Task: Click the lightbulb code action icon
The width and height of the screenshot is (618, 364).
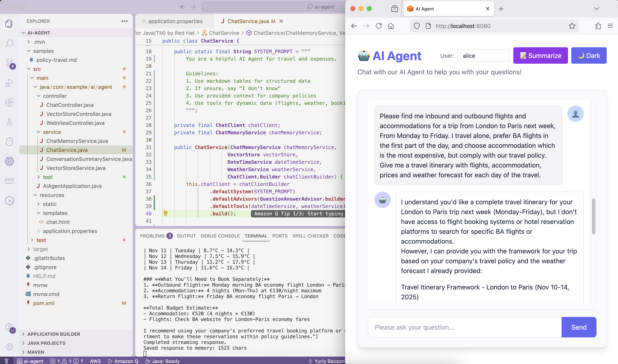Action: [165, 213]
